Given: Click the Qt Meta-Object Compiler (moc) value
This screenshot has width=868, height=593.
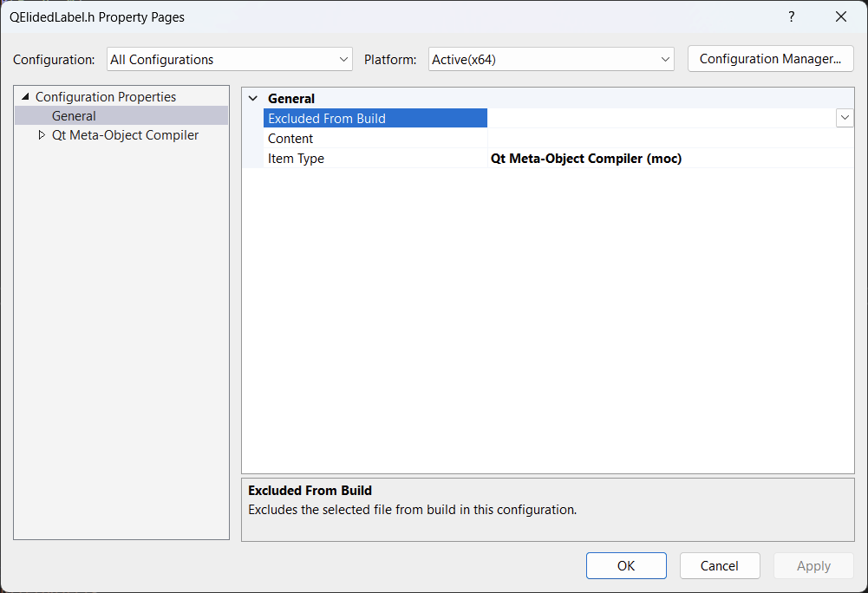Looking at the screenshot, I should coord(586,159).
